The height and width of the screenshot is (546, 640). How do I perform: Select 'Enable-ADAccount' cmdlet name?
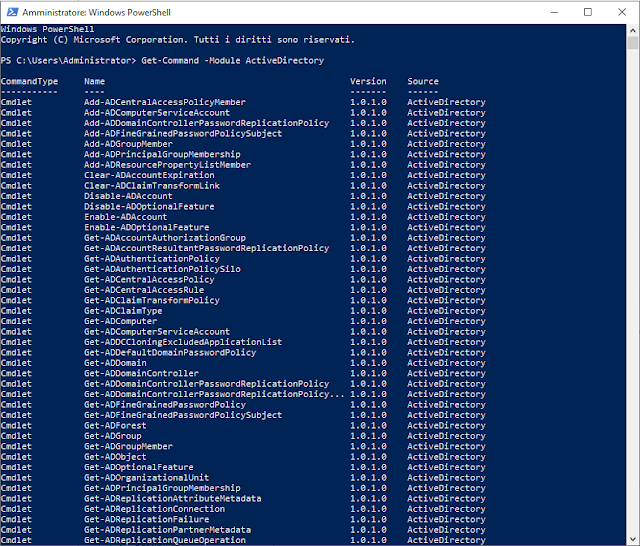click(126, 217)
